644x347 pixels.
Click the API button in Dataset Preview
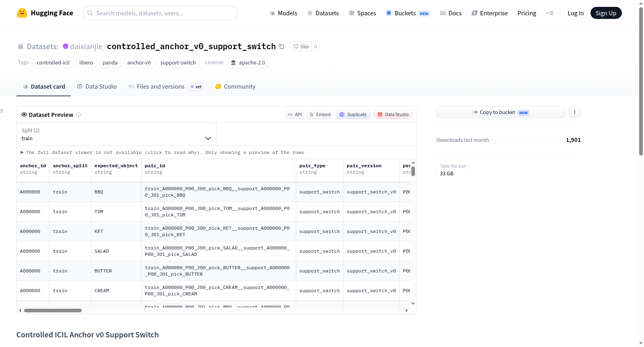point(295,114)
